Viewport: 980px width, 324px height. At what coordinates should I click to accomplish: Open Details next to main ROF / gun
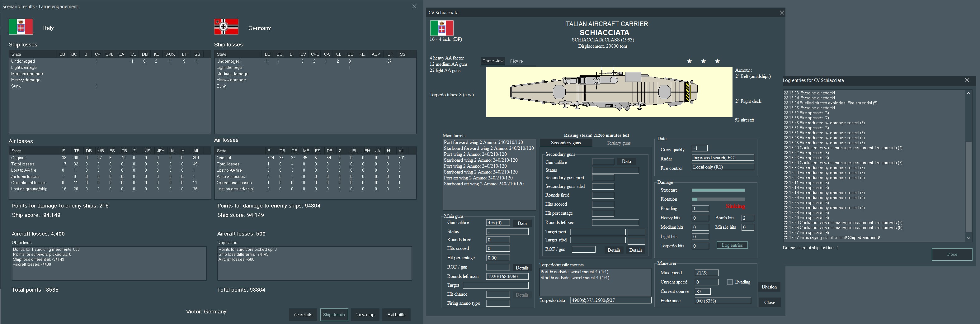coord(522,268)
